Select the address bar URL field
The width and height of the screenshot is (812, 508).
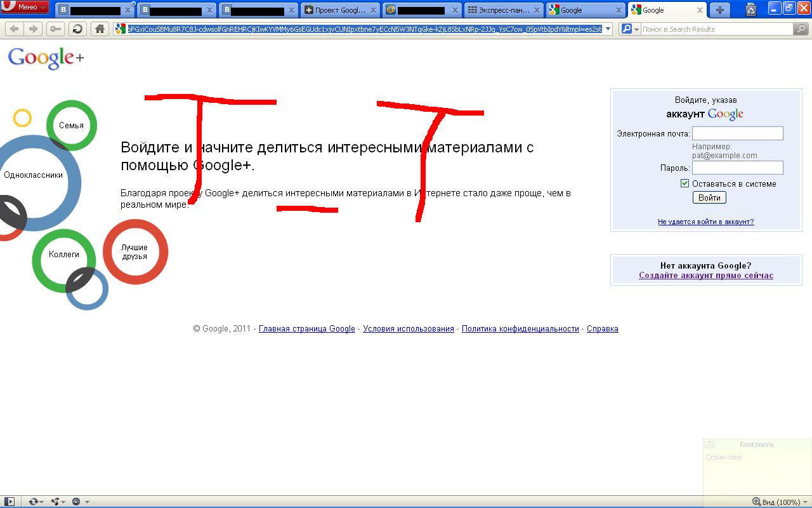click(x=364, y=29)
